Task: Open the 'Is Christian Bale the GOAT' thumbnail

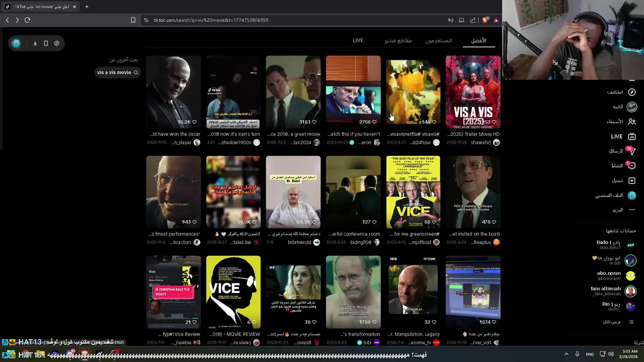Action: pos(174,292)
